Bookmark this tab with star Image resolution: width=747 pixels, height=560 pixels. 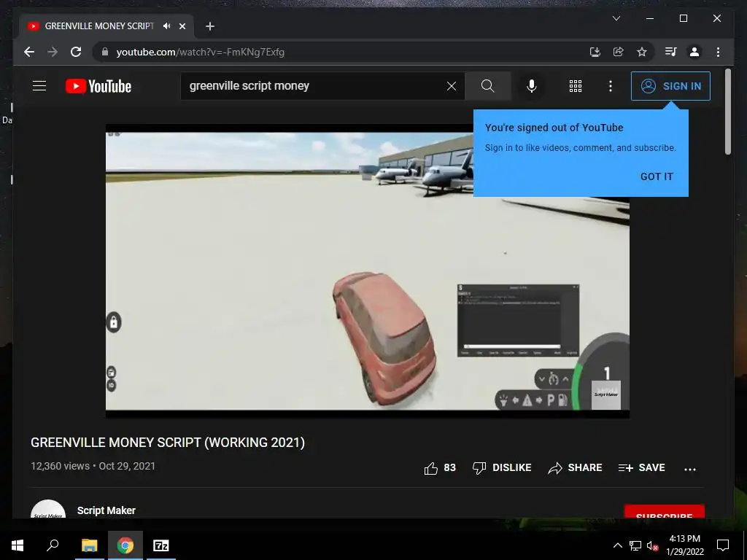click(642, 52)
